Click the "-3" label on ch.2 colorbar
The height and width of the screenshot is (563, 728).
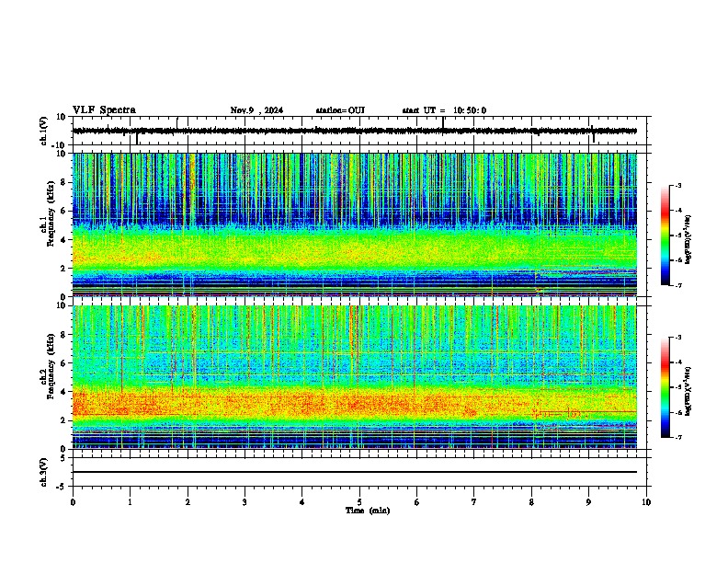click(677, 338)
